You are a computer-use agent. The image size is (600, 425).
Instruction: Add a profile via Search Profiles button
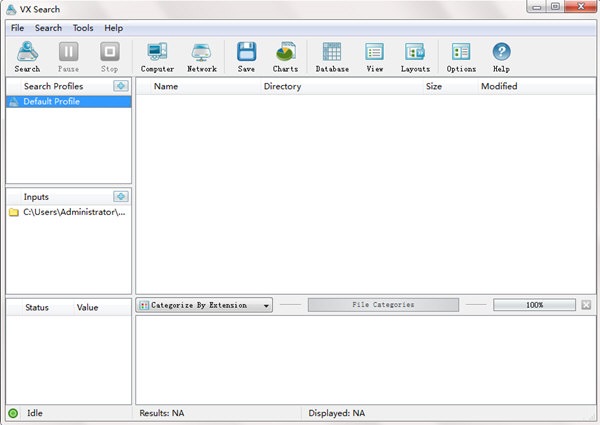tap(121, 86)
